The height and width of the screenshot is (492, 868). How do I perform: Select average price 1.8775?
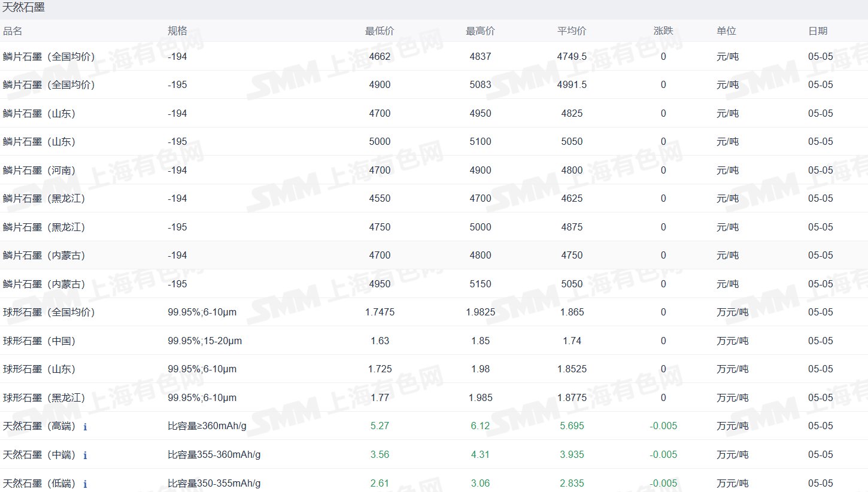pyautogui.click(x=572, y=397)
